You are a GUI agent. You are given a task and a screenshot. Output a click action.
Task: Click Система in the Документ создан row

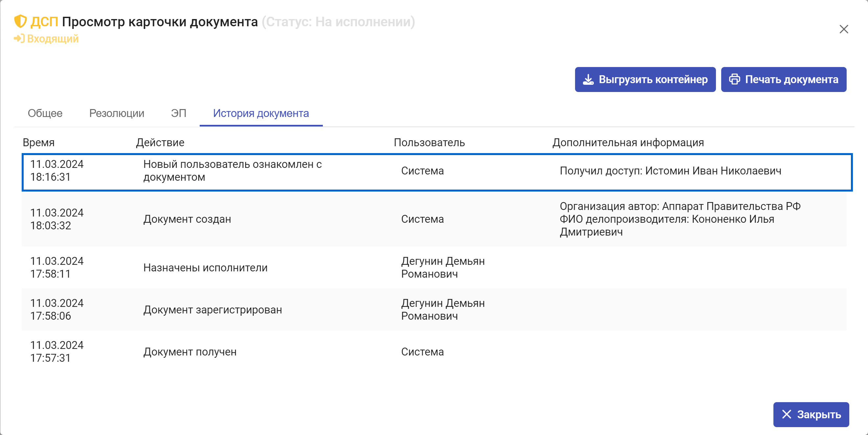[422, 219]
